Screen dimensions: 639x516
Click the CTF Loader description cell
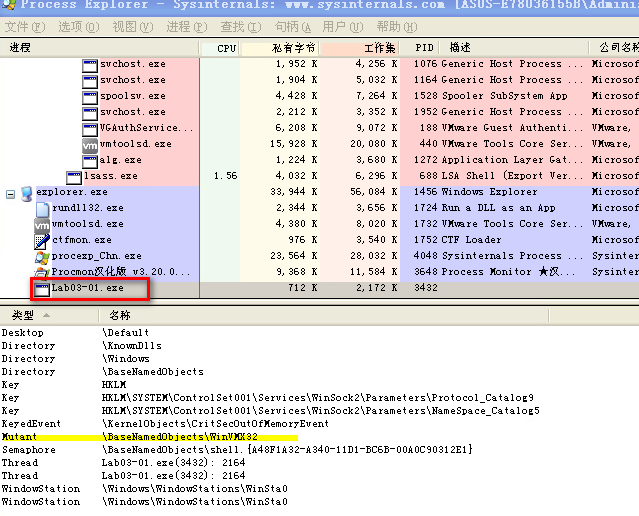472,240
